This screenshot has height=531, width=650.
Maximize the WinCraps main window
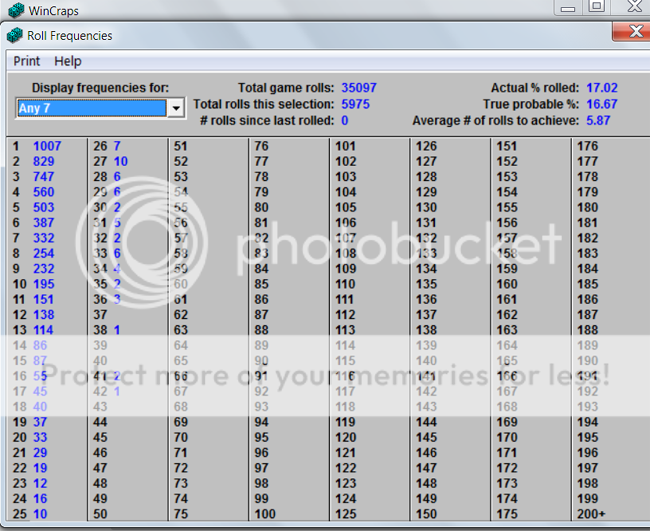point(596,7)
